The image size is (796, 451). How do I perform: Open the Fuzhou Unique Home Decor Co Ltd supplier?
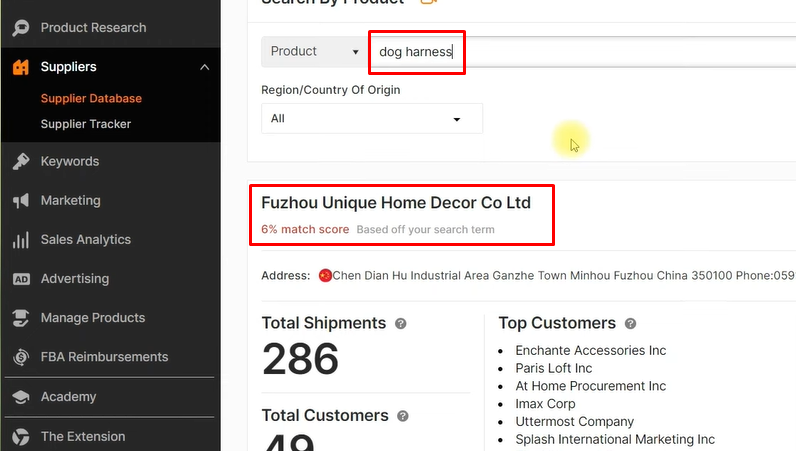396,203
